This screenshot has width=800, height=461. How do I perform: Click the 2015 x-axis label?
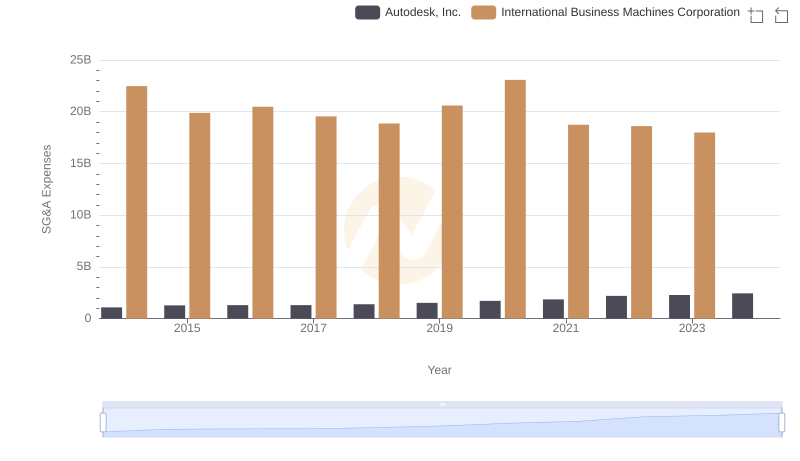tap(187, 328)
